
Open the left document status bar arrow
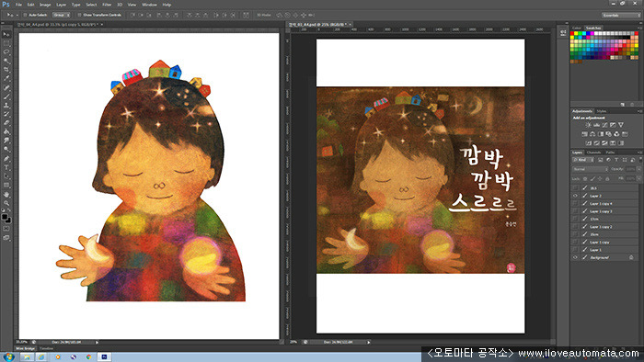pyautogui.click(x=97, y=342)
